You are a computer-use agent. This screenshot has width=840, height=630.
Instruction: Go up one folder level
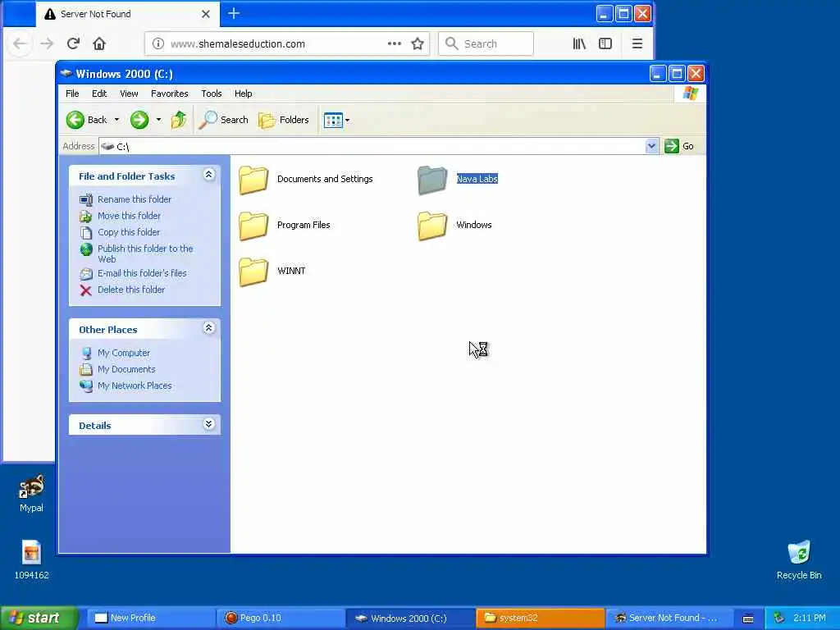178,120
